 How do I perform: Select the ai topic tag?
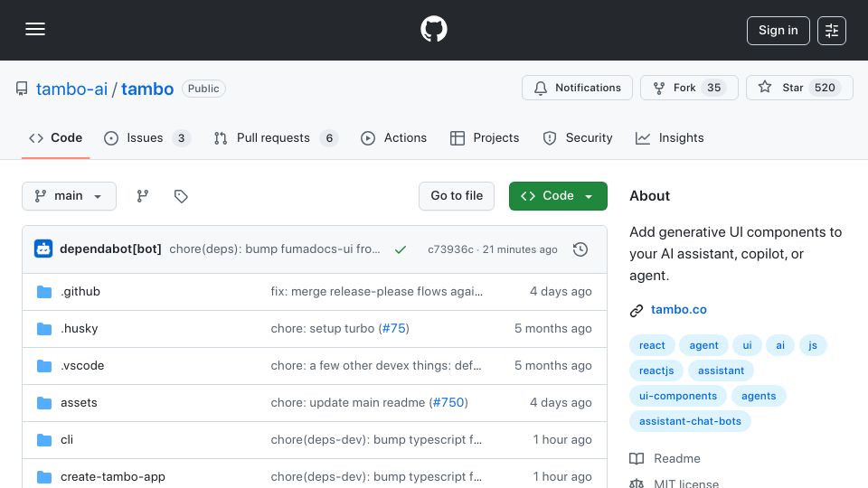[x=780, y=345]
